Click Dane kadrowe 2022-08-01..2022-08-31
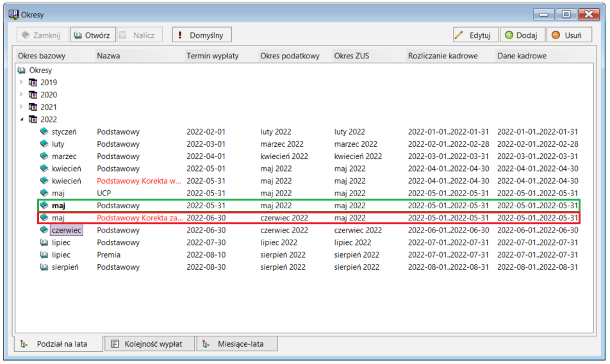This screenshot has height=364, width=610. [x=538, y=267]
